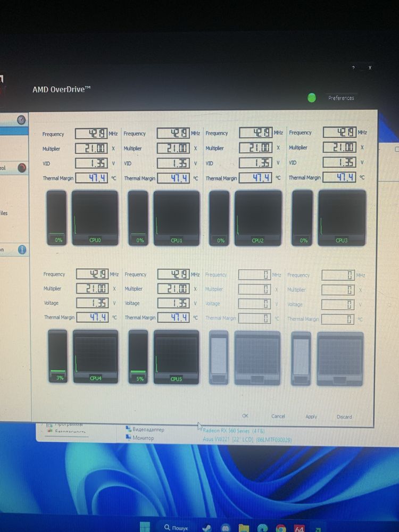Open the Windows Start menu

click(x=145, y=527)
